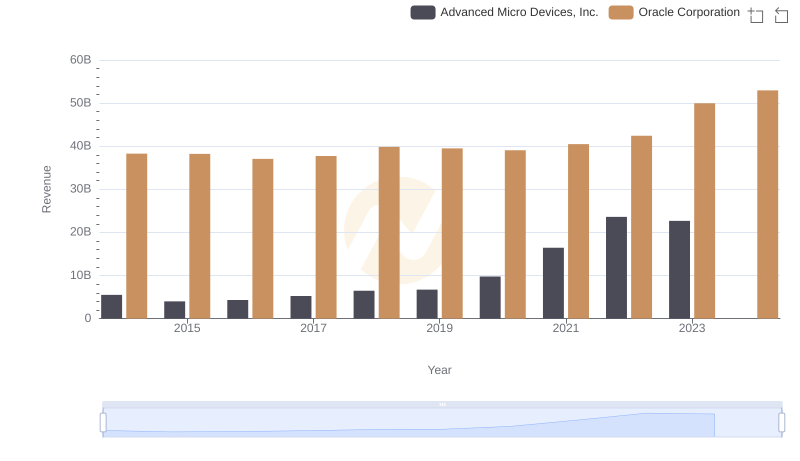Click the Year axis title

coord(439,370)
